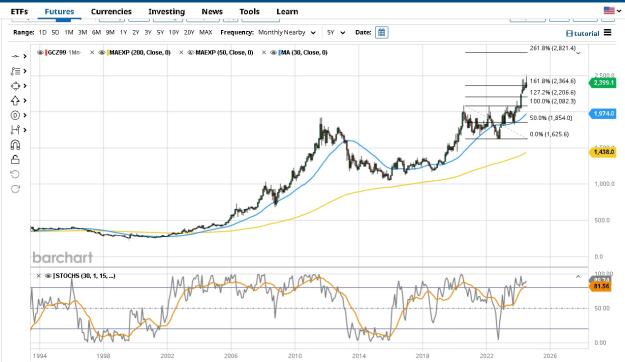Select the circled price label tool
Screen dimensions: 625x362
coord(15,115)
